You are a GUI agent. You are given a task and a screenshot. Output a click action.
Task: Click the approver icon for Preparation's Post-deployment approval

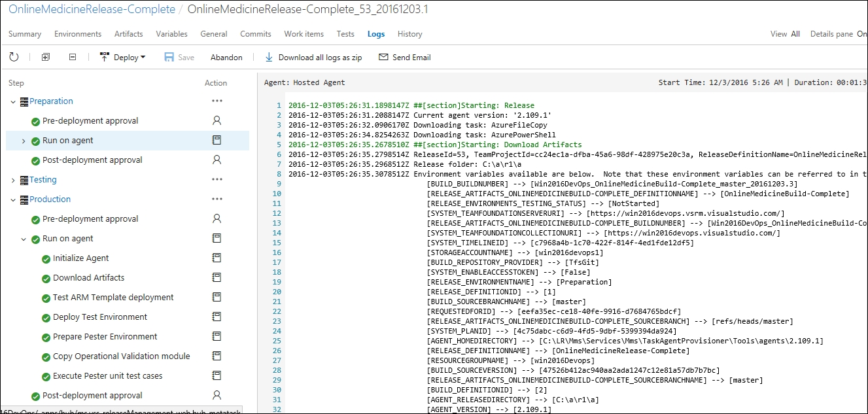coord(217,160)
